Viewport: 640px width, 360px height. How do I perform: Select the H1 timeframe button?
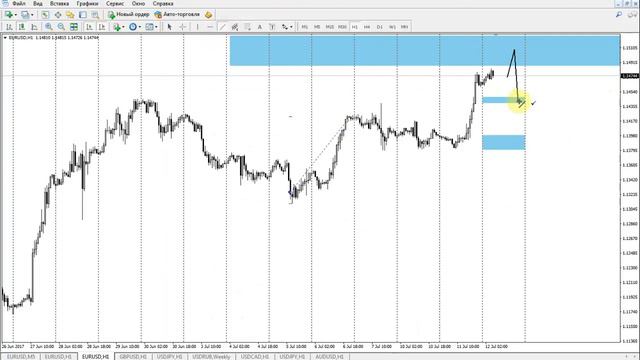click(355, 27)
